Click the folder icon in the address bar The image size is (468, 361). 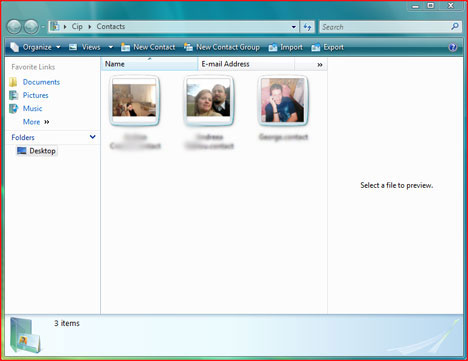click(55, 26)
